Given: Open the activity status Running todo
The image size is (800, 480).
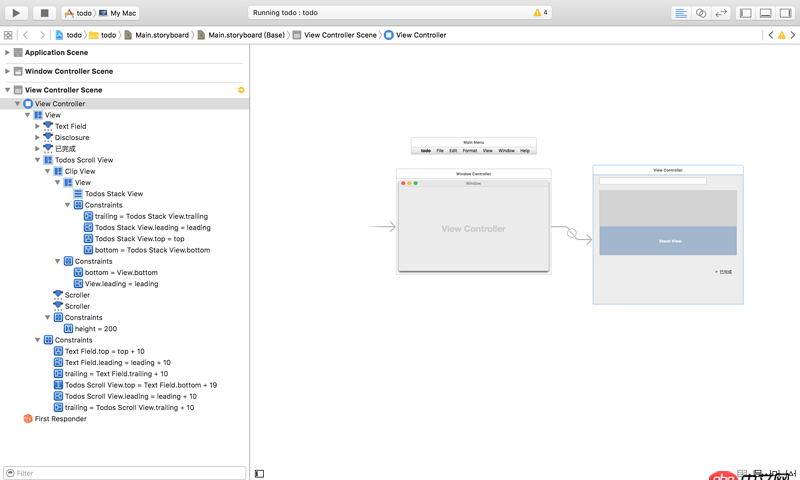Looking at the screenshot, I should 400,13.
